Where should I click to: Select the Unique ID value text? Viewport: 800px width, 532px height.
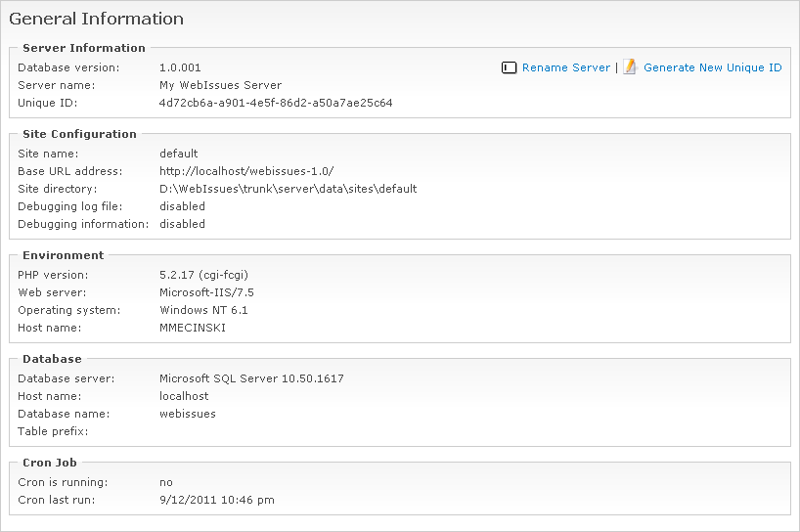tap(276, 103)
